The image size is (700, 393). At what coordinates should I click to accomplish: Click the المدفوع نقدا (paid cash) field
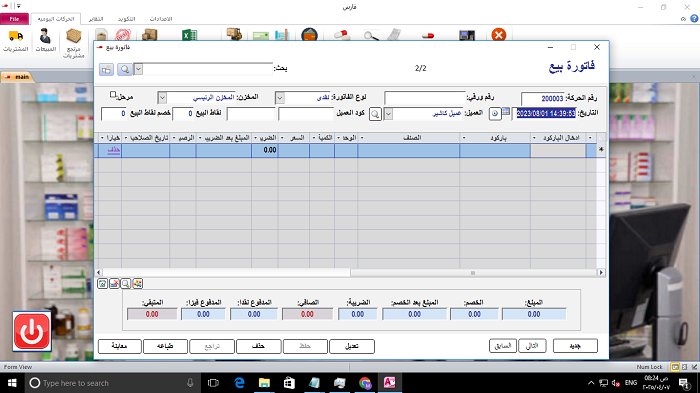pos(254,314)
